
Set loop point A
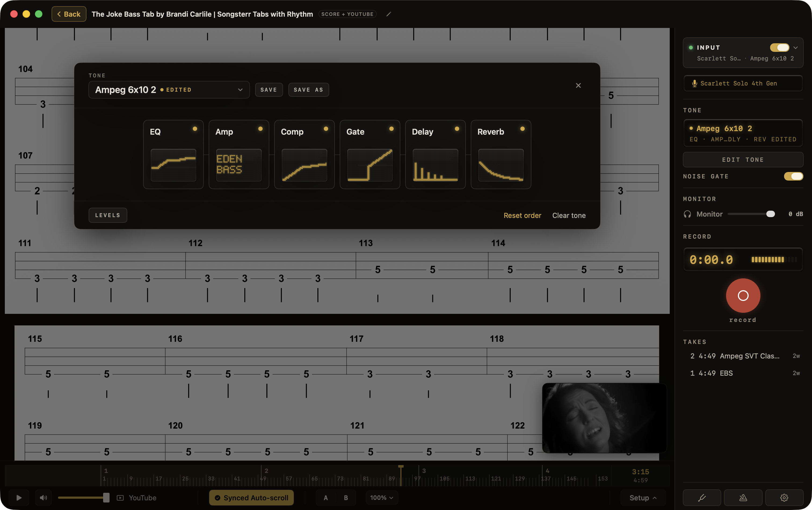point(326,498)
